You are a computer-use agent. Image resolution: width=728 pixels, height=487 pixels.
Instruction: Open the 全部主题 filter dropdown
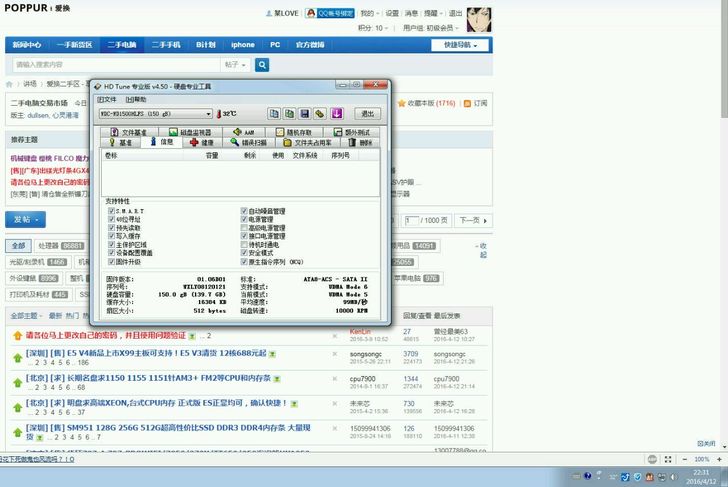(x=26, y=316)
